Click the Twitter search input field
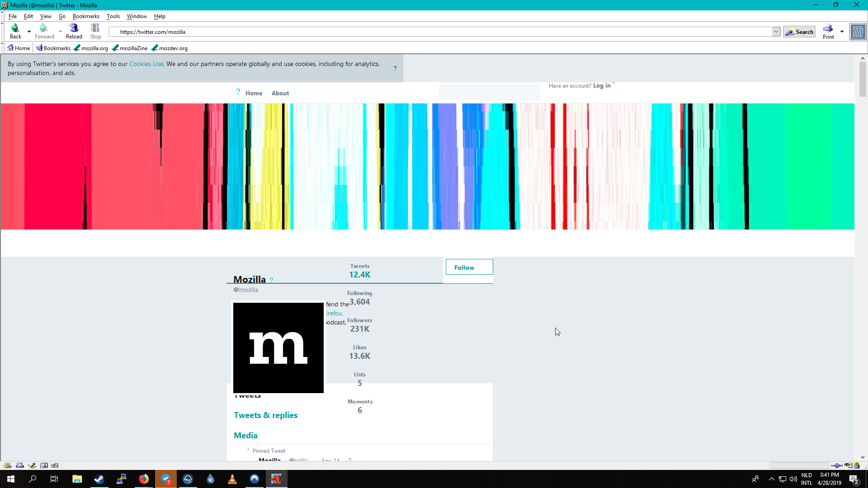This screenshot has width=868, height=488. point(489,93)
